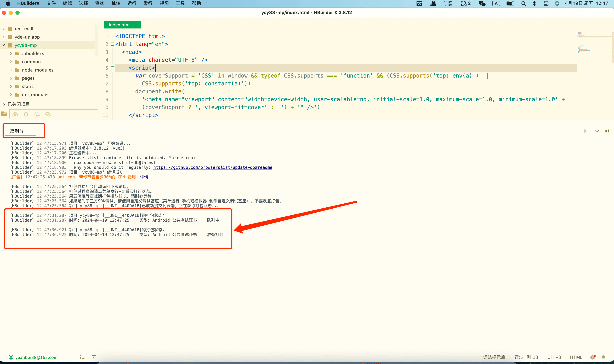Open the debug bug panel icon
This screenshot has width=614, height=364.
[26, 114]
